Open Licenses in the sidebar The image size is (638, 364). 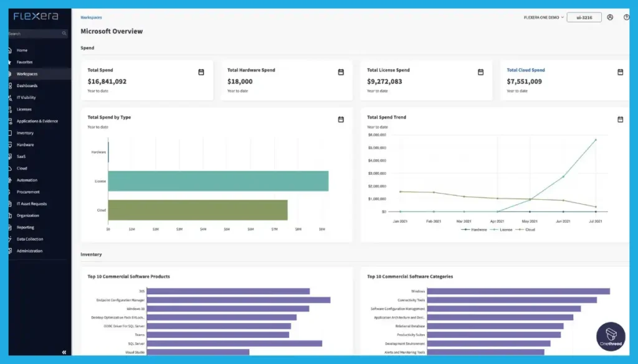pos(24,110)
